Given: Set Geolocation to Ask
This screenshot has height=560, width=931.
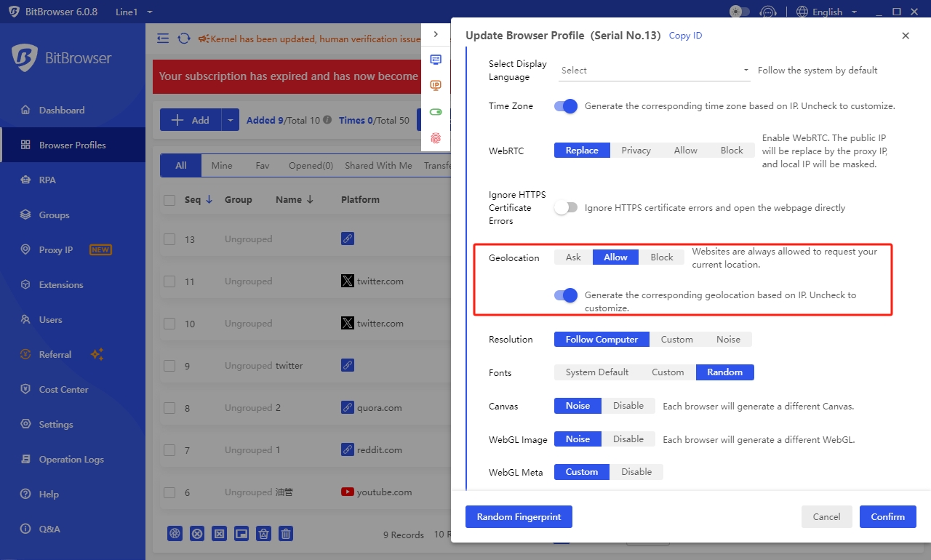Looking at the screenshot, I should (573, 257).
